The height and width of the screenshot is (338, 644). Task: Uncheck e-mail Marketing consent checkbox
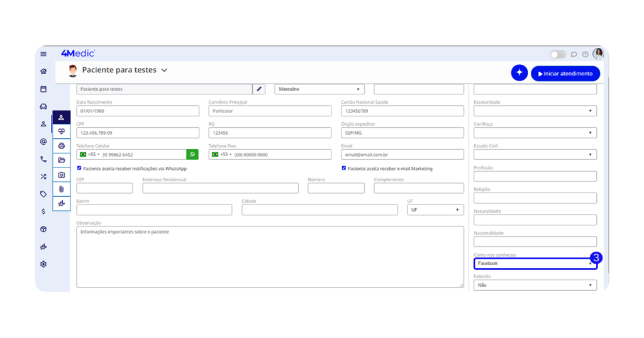[x=344, y=169]
